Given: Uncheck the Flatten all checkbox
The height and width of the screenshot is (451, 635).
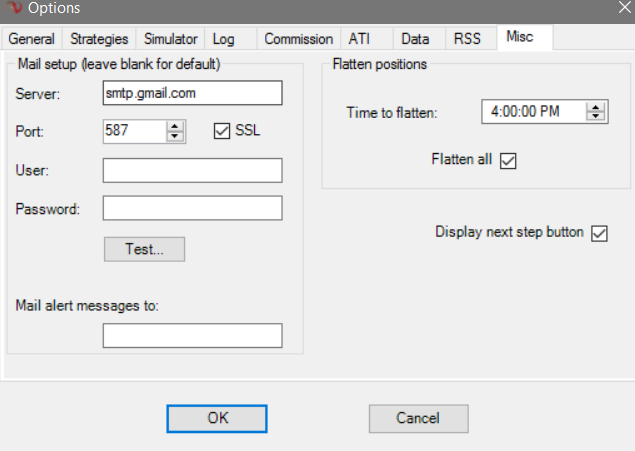Looking at the screenshot, I should click(x=508, y=160).
